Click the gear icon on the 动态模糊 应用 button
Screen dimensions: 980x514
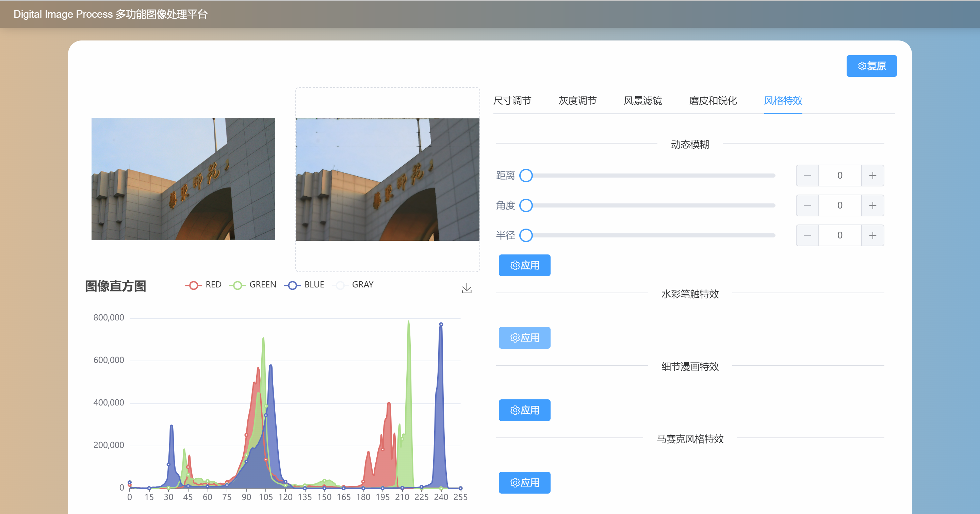click(x=514, y=265)
